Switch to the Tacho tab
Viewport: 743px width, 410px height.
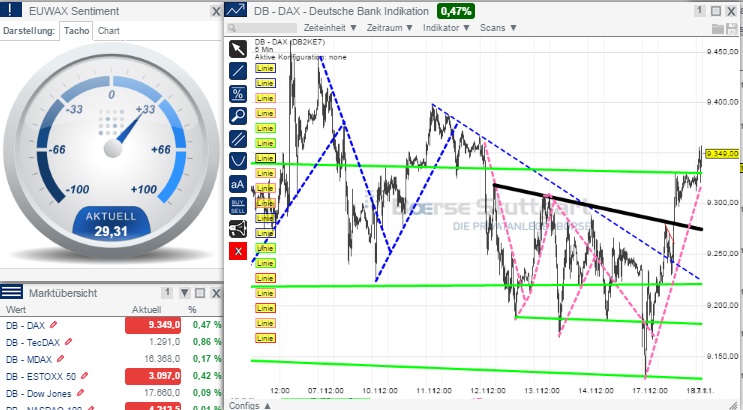coord(76,31)
